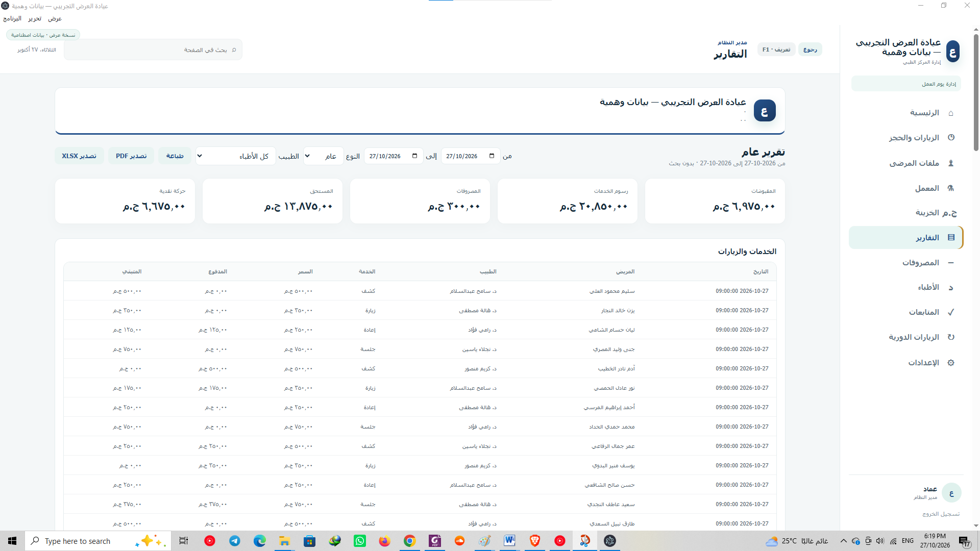The image size is (980, 551).
Task: Go to ملفات المرضى section
Action: (906, 163)
